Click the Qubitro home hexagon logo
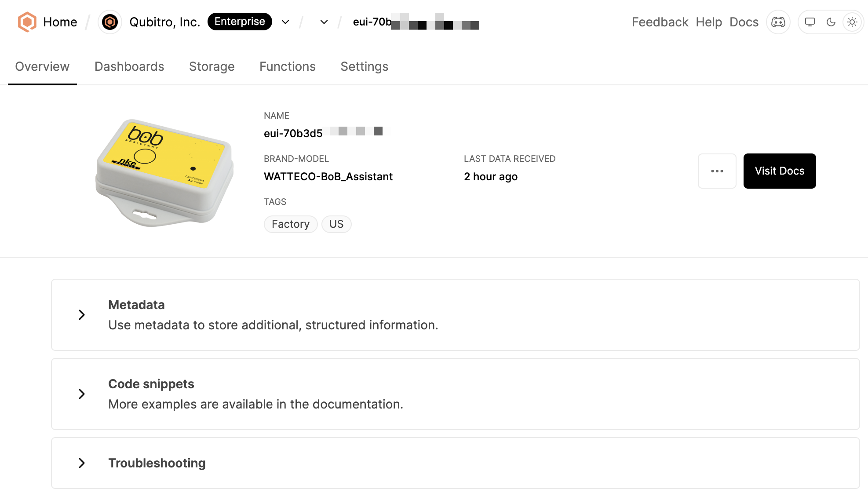The height and width of the screenshot is (496, 868). point(26,22)
